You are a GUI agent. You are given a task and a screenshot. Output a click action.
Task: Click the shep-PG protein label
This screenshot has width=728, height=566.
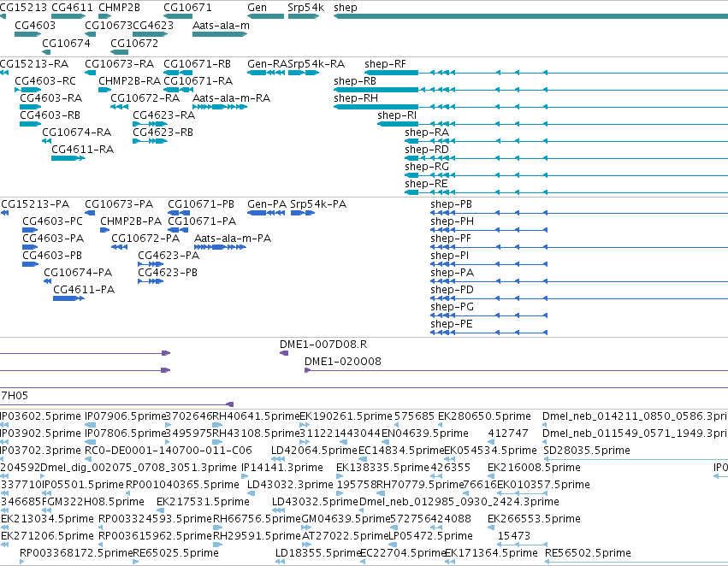coord(453,307)
